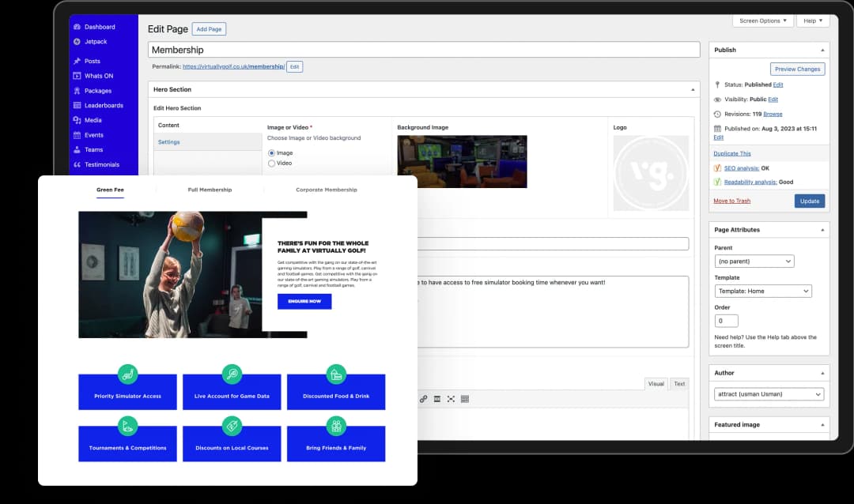The width and height of the screenshot is (854, 504).
Task: Switch to the Text editor tab
Action: [x=678, y=384]
